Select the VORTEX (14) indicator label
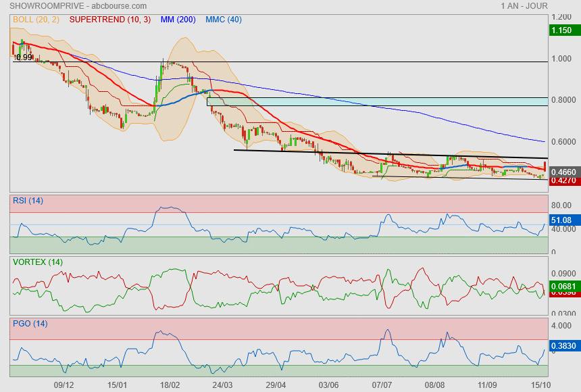The width and height of the screenshot is (581, 392). coord(37,262)
